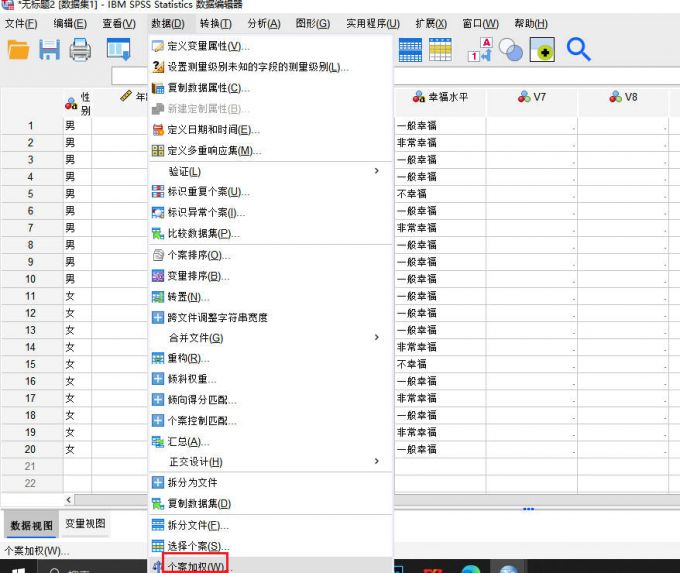
Task: Open the 编辑(E) menu
Action: pyautogui.click(x=70, y=23)
